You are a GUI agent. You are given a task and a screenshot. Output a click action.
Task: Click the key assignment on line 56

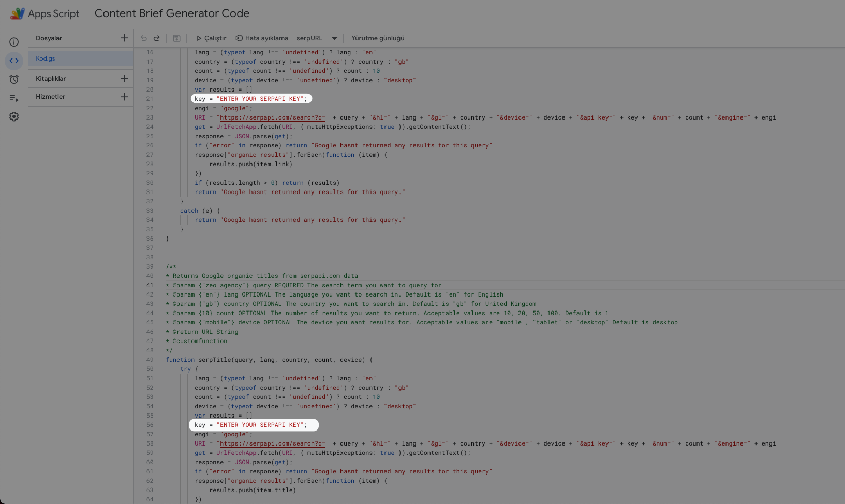coord(250,425)
